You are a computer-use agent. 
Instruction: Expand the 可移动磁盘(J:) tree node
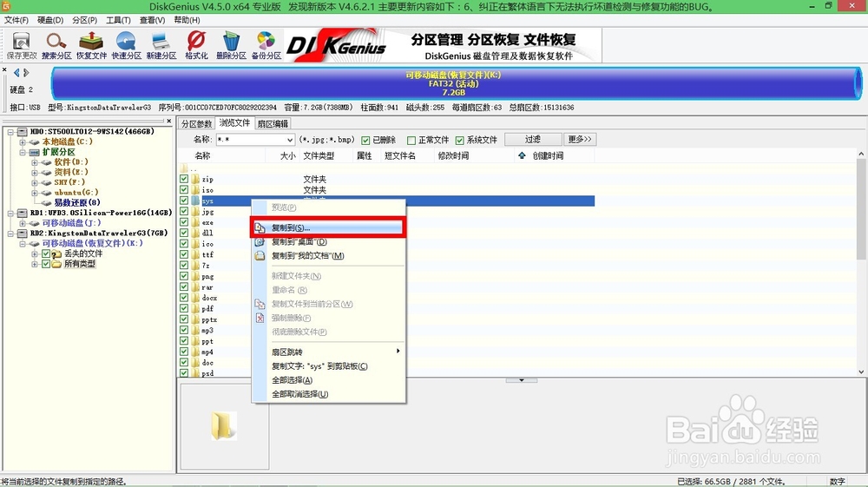(x=23, y=223)
